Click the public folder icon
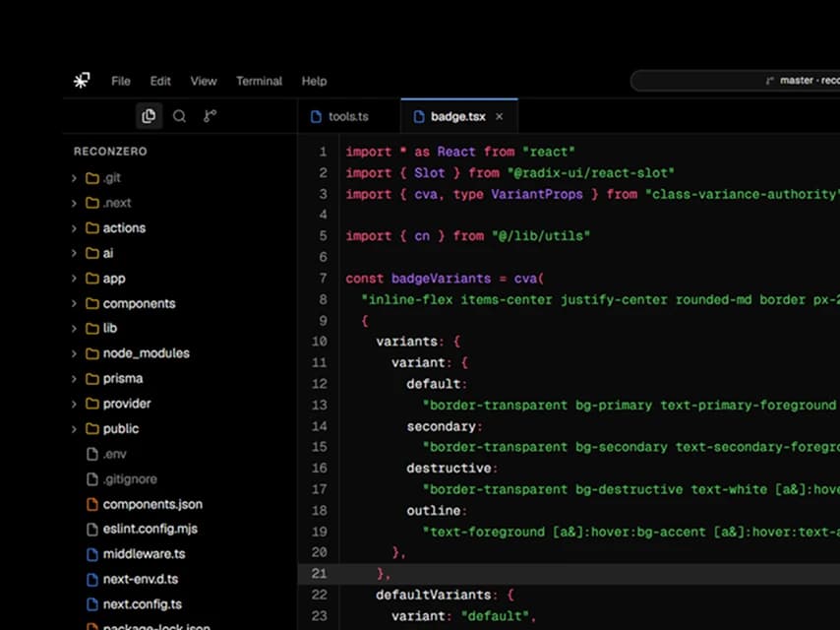 92,428
